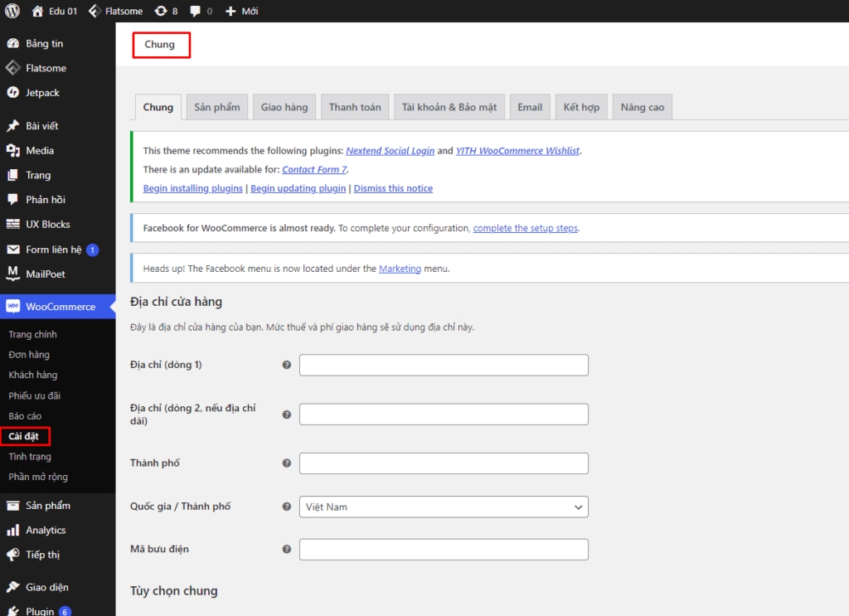Open the Flatsome theme icon in admin bar
The image size is (849, 616).
[x=95, y=11]
